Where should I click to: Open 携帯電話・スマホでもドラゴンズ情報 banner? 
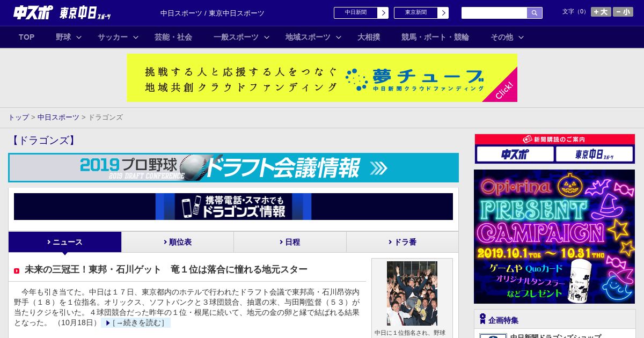233,207
